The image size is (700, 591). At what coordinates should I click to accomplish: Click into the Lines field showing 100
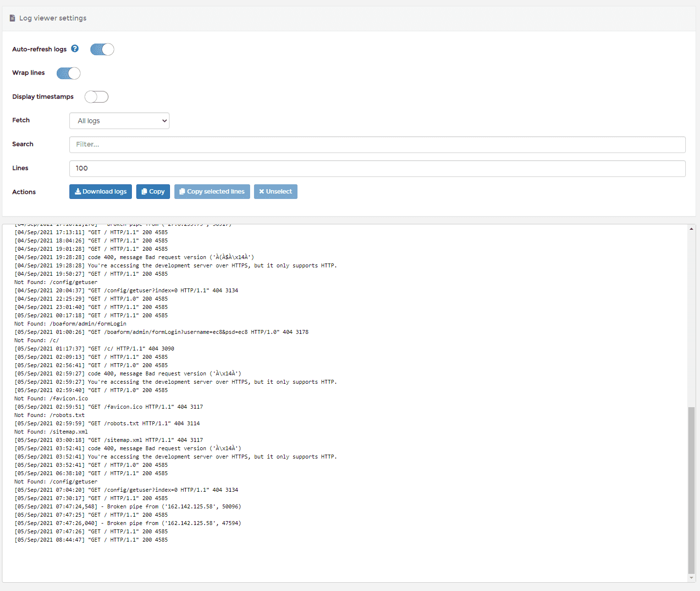(377, 169)
